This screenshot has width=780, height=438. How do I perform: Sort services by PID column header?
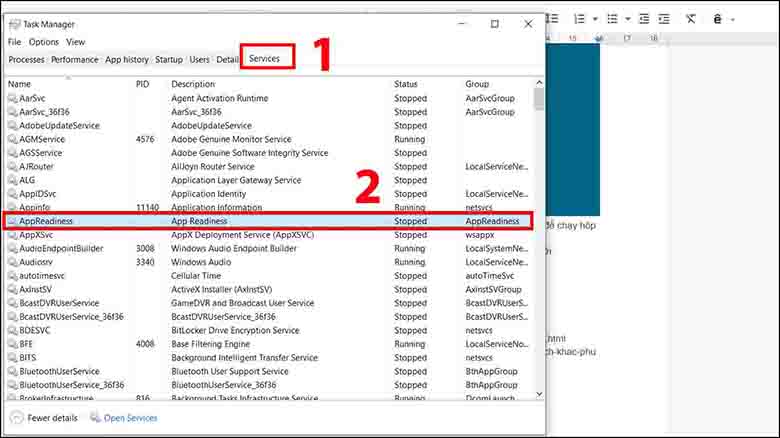click(x=142, y=84)
